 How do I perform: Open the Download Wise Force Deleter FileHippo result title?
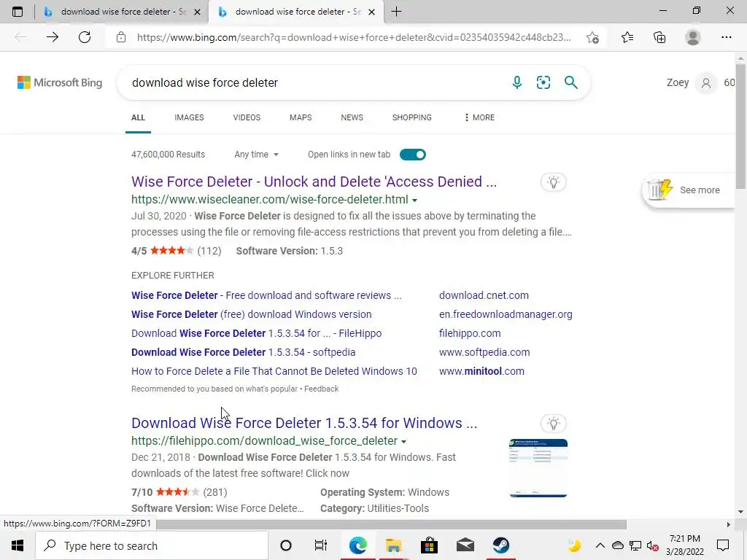304,423
